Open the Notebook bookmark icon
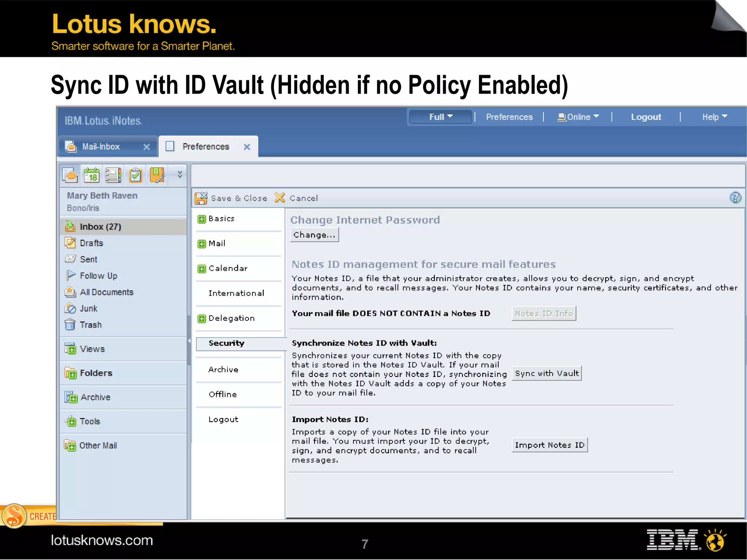The image size is (747, 560). click(157, 175)
